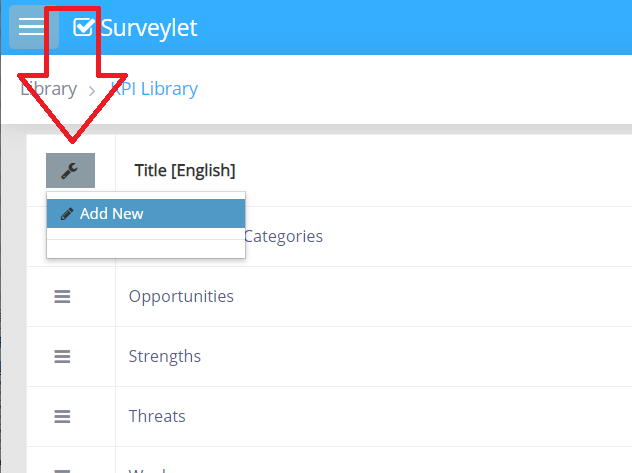Open the Categories row

[283, 237]
